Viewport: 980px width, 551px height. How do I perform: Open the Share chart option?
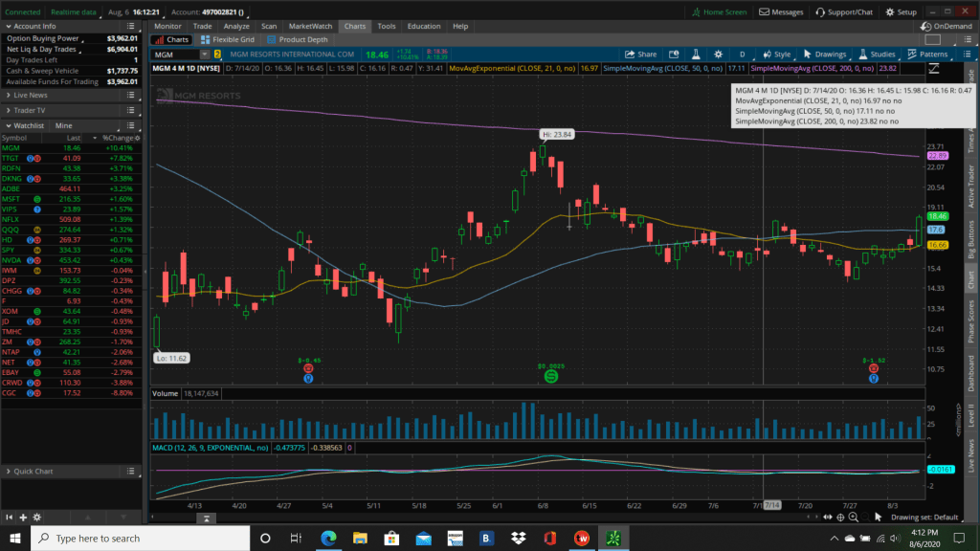[x=640, y=55]
